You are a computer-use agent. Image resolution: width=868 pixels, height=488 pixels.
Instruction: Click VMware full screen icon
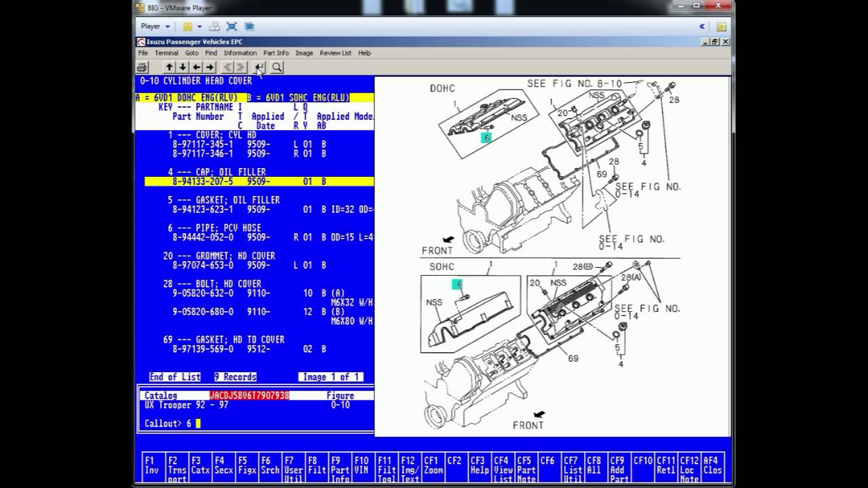tap(232, 26)
